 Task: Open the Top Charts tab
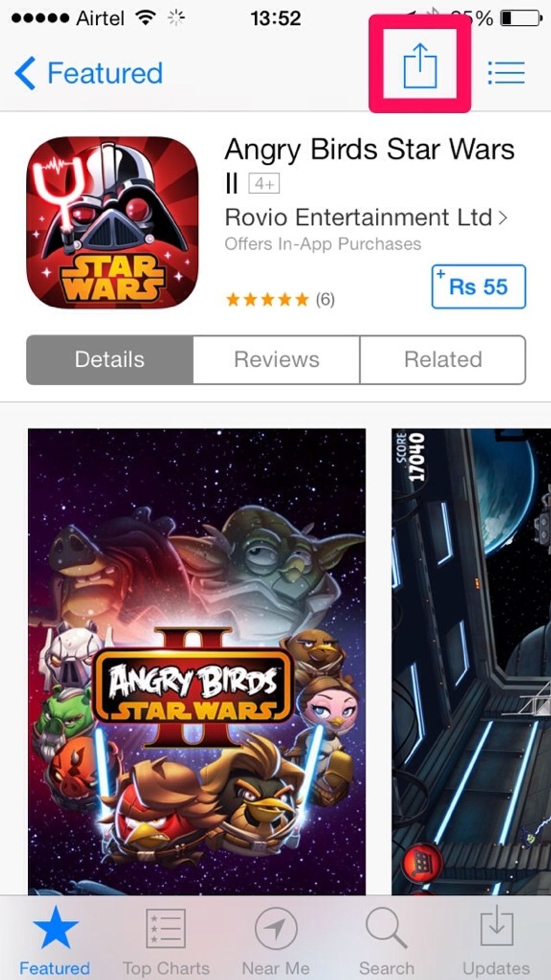click(166, 939)
